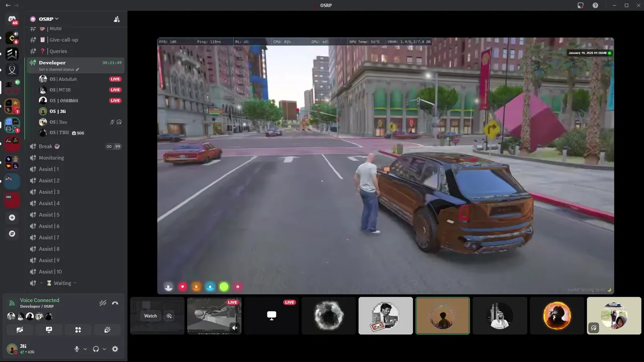Join the Waiting voice channel
Viewport: 644px width, 362px height.
(75, 283)
